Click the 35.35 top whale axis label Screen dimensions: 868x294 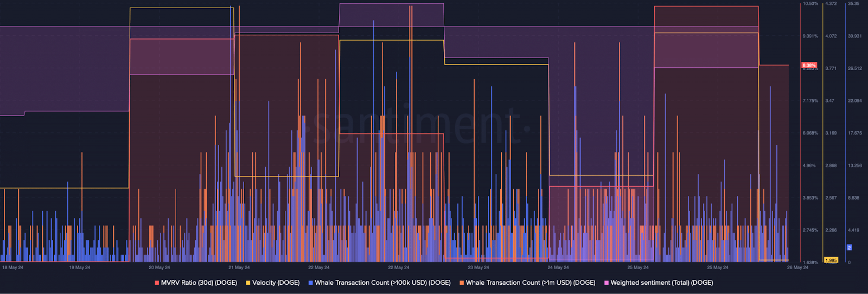pyautogui.click(x=853, y=4)
